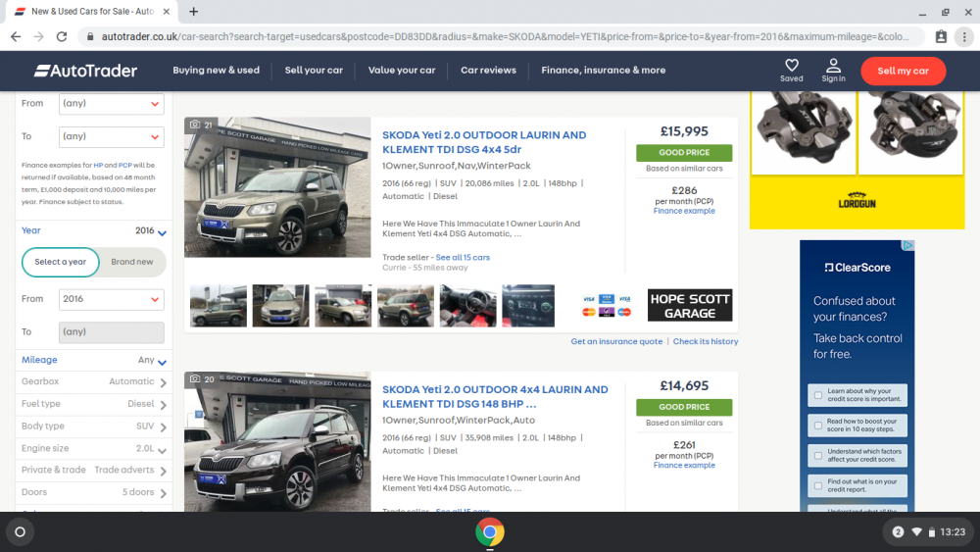Open Finance example under £261
980x552 pixels.
tap(684, 466)
